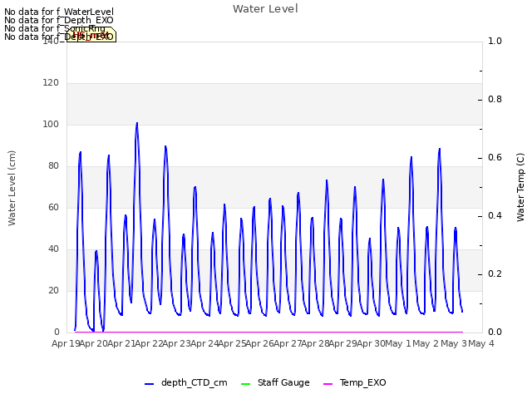Click the May 4 x-axis tick label

coord(481,343)
